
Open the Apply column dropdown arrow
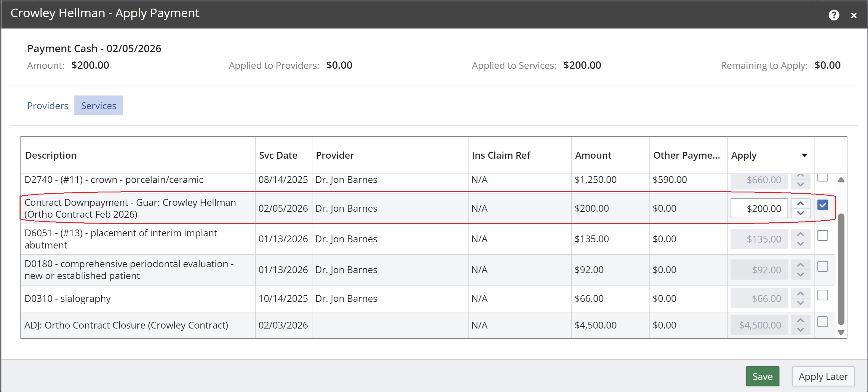click(804, 155)
